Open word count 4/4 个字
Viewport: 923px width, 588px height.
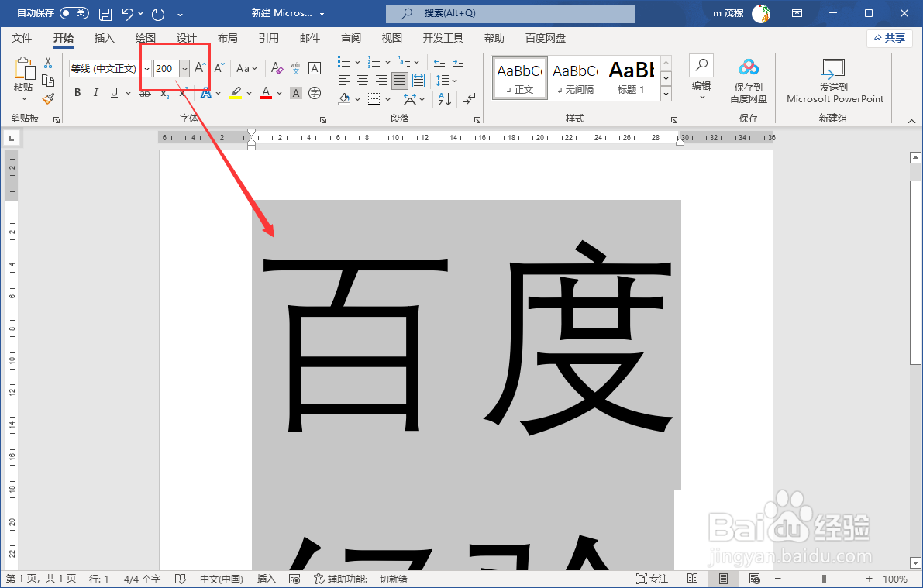point(142,579)
